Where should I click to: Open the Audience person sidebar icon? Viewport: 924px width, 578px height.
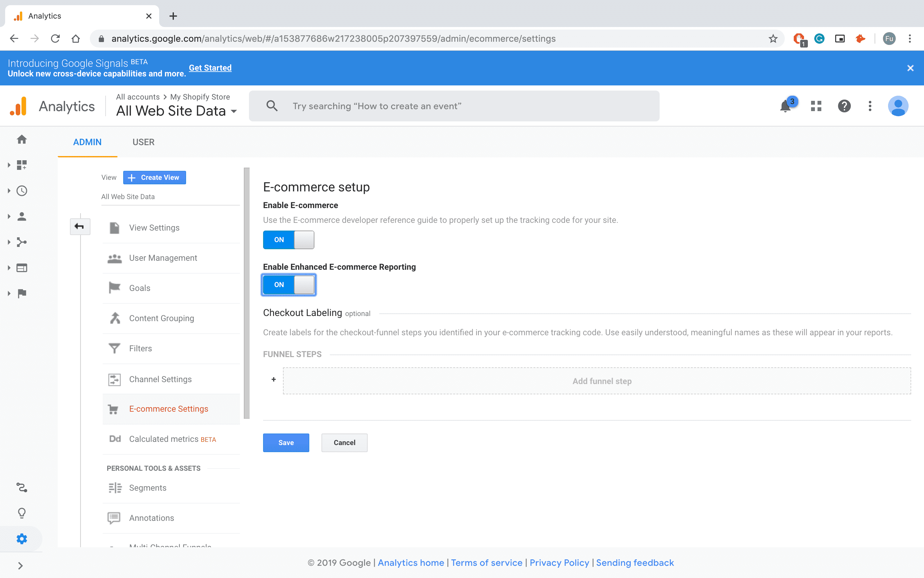[x=22, y=216]
